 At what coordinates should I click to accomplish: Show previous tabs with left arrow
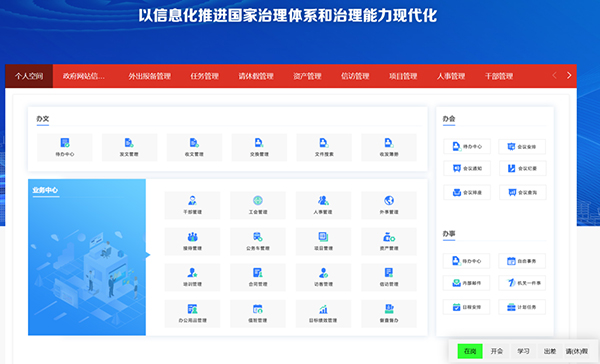[x=554, y=75]
